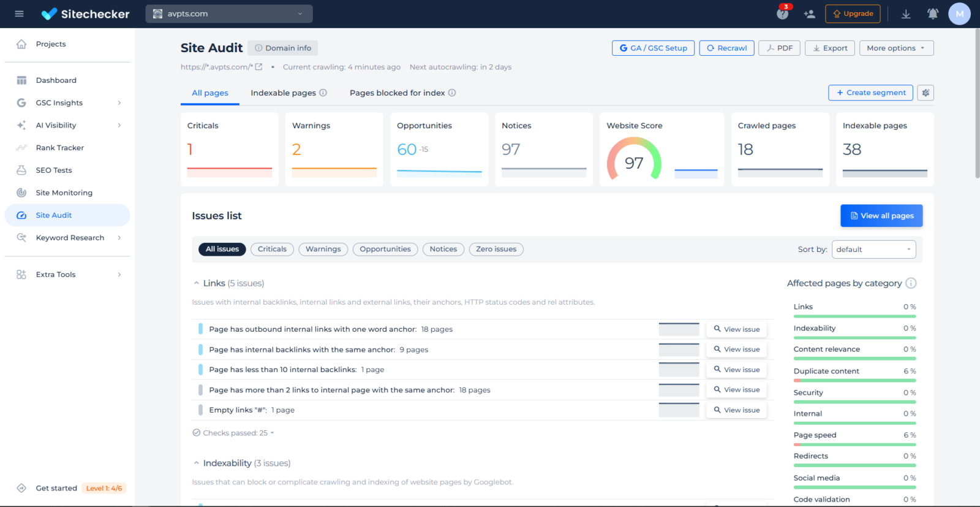
Task: Click View all pages button
Action: coord(881,216)
